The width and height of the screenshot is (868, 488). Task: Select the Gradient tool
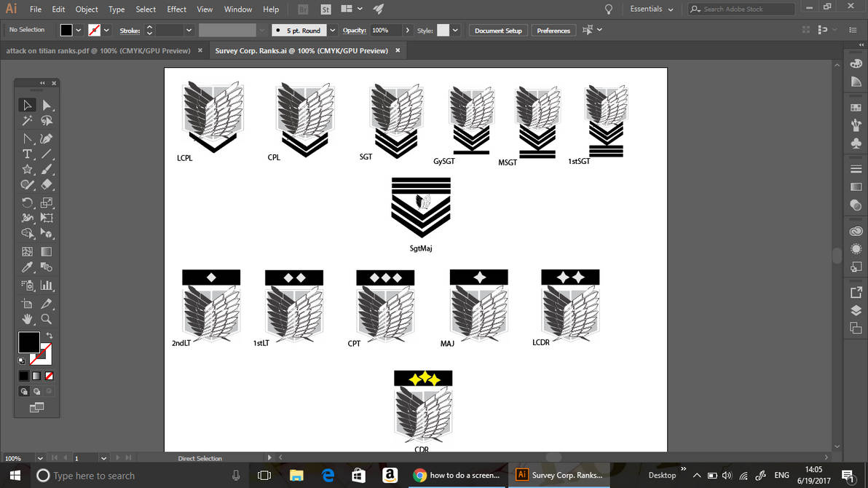point(47,252)
